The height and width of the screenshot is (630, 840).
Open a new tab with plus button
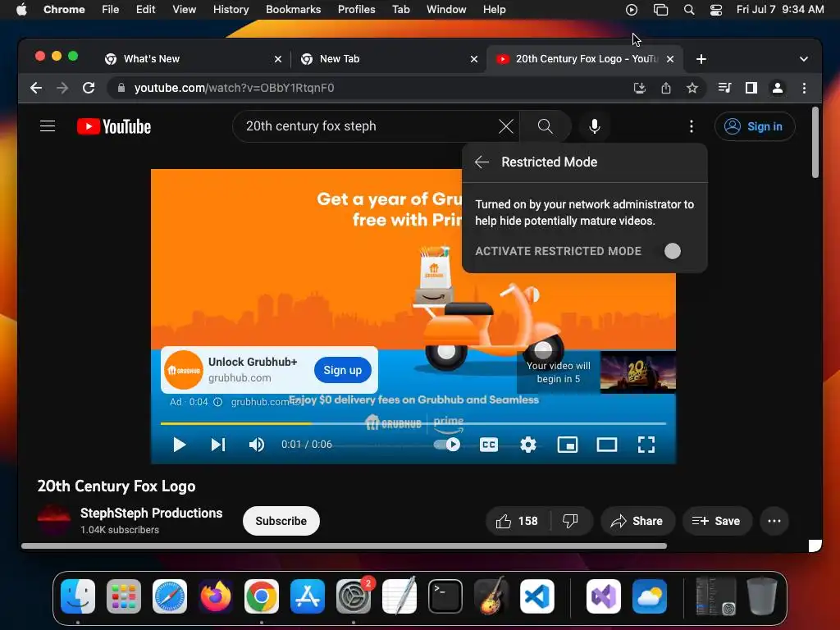point(701,59)
